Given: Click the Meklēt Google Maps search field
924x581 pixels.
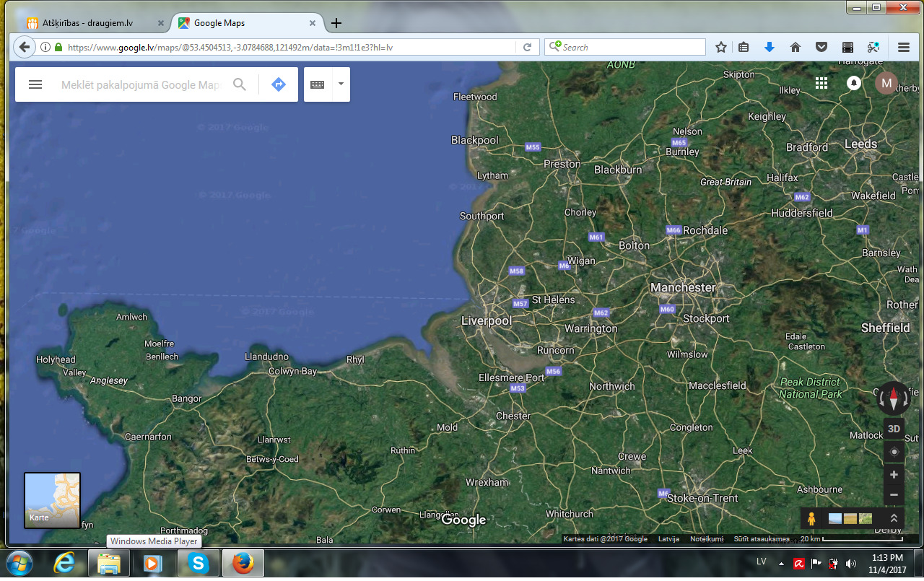Looking at the screenshot, I should point(141,84).
